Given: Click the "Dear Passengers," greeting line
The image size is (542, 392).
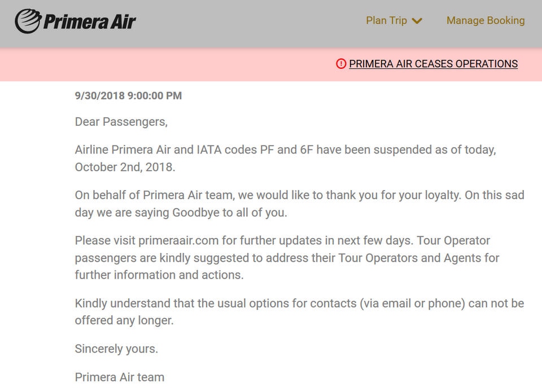Looking at the screenshot, I should point(121,122).
